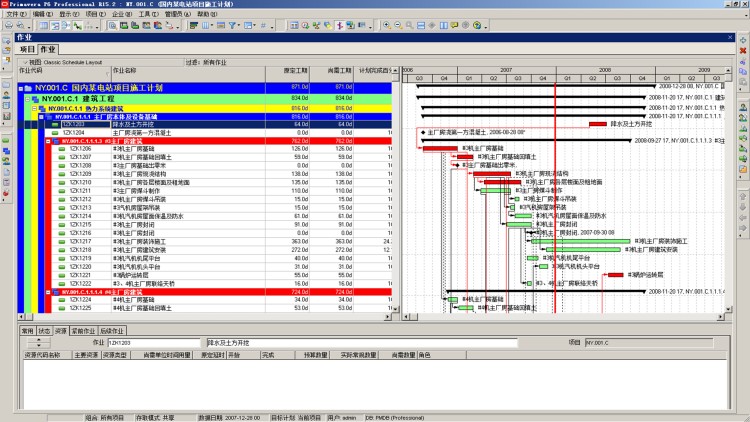Screen dimensions: 750x422
Task: Switch to the 紧前作业 details tab
Action: [x=83, y=331]
